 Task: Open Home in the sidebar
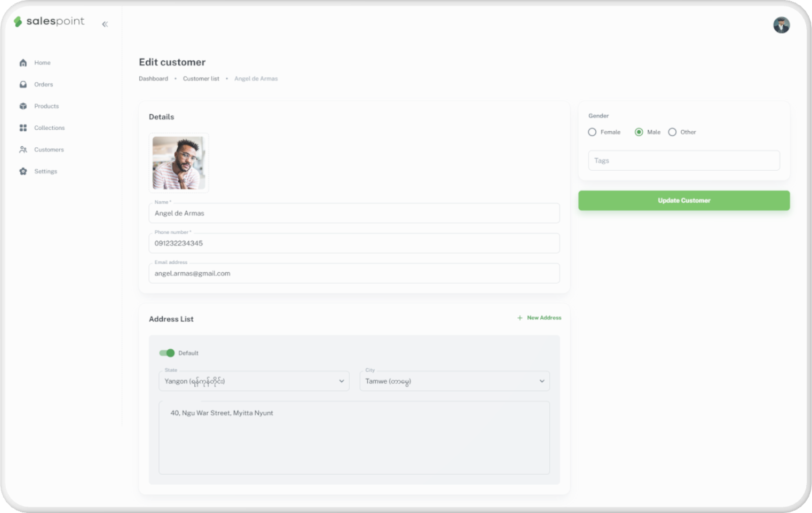coord(42,63)
